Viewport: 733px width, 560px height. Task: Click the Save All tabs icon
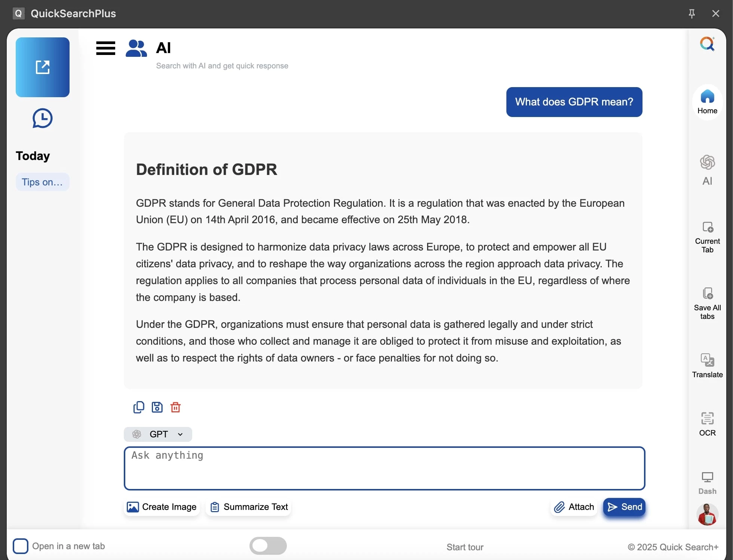pos(707,303)
